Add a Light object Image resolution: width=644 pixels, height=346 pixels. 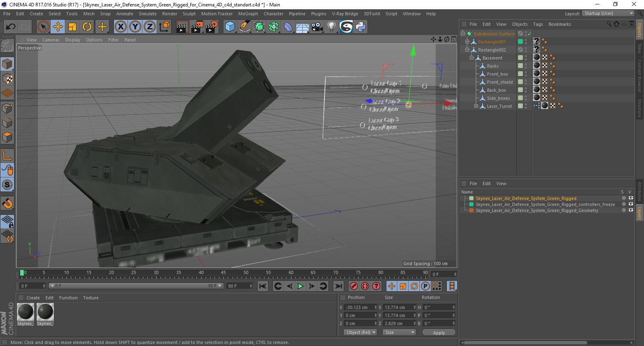point(331,27)
